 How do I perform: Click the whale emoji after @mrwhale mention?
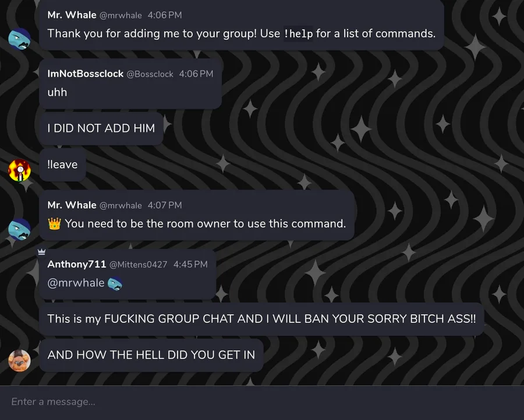pos(115,283)
